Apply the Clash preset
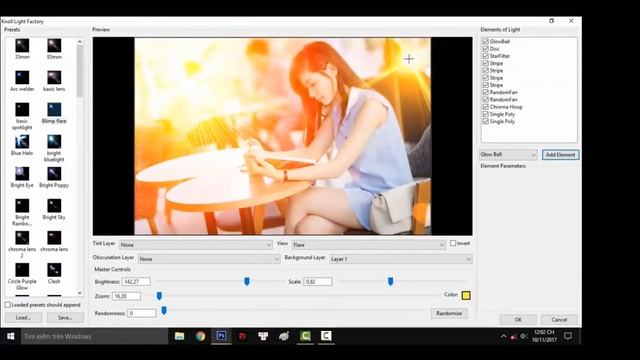Viewport: 640px width, 360px height. 54,273
